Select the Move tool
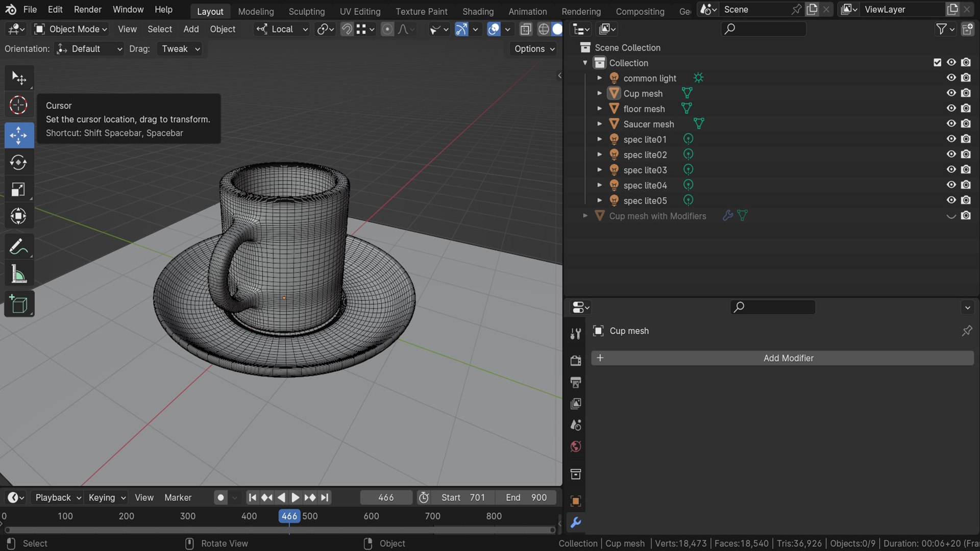980x551 pixels. tap(19, 135)
